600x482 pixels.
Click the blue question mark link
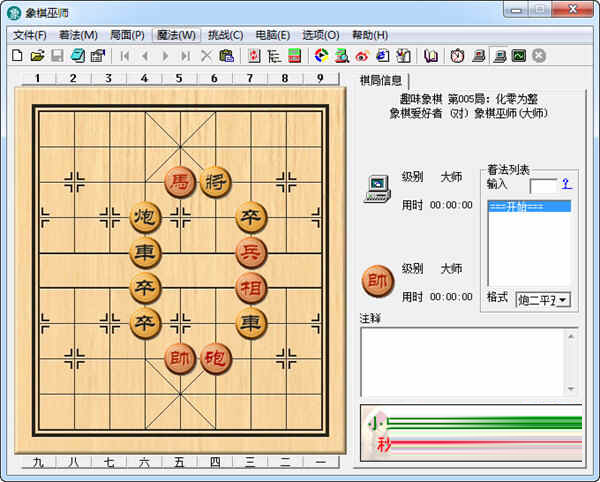566,184
